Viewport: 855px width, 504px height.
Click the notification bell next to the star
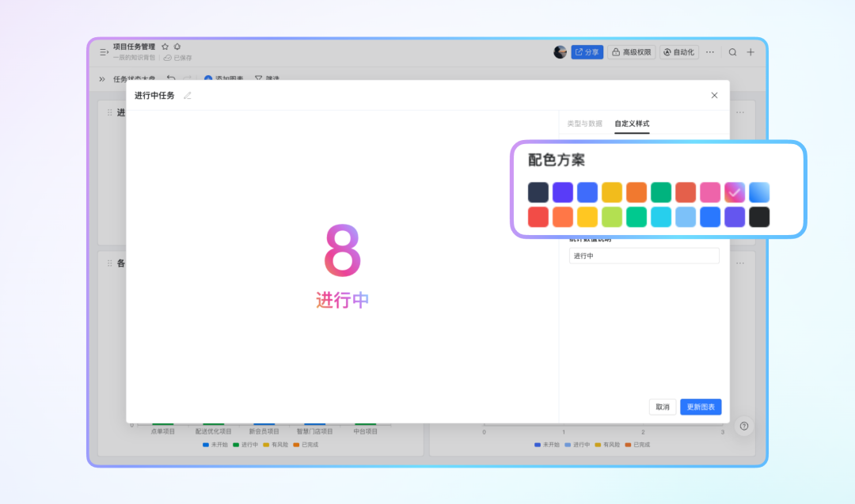[x=177, y=47]
